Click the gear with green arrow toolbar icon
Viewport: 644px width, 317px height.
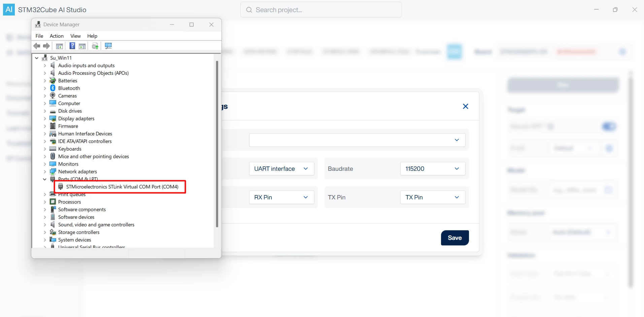(x=95, y=46)
